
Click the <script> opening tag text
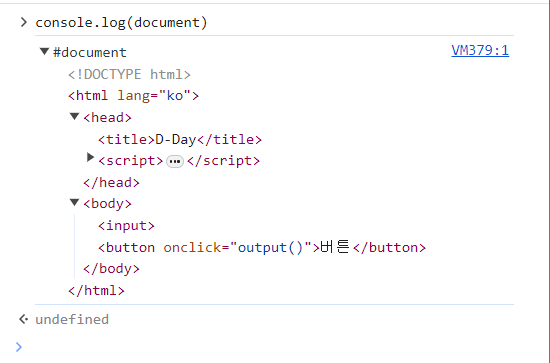click(130, 161)
